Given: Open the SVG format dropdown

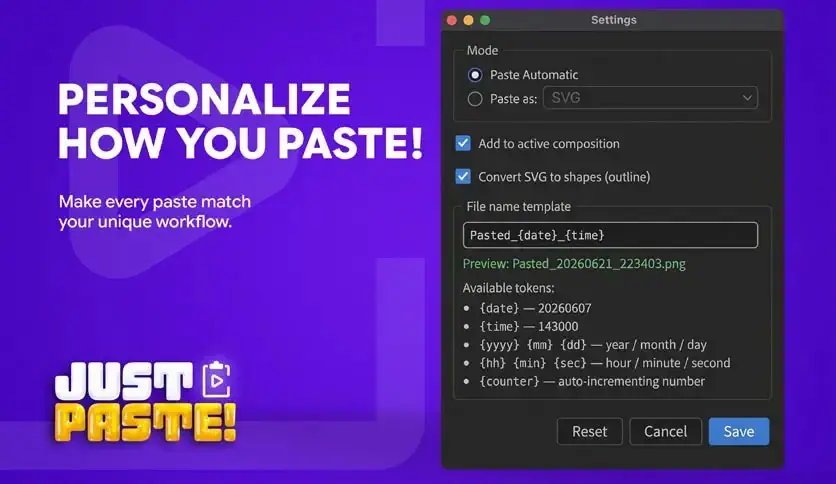Looking at the screenshot, I should point(650,98).
